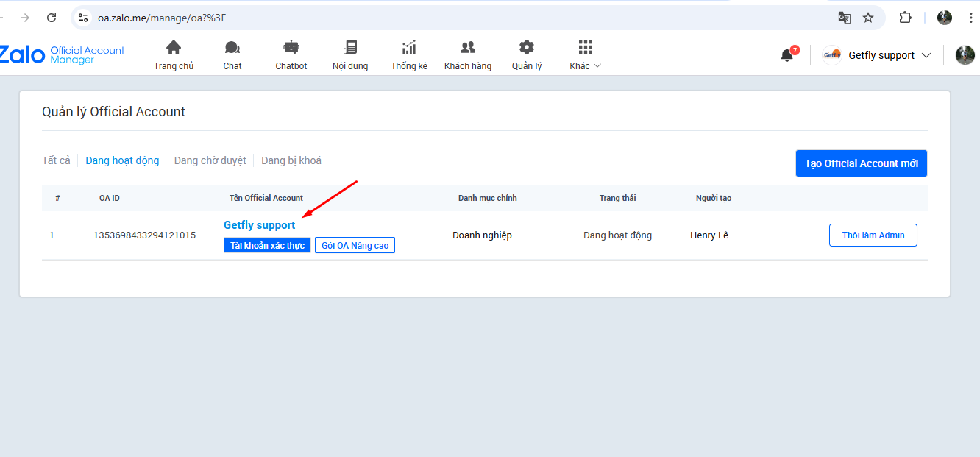Open Nội dung content icon
980x457 pixels.
coord(350,48)
